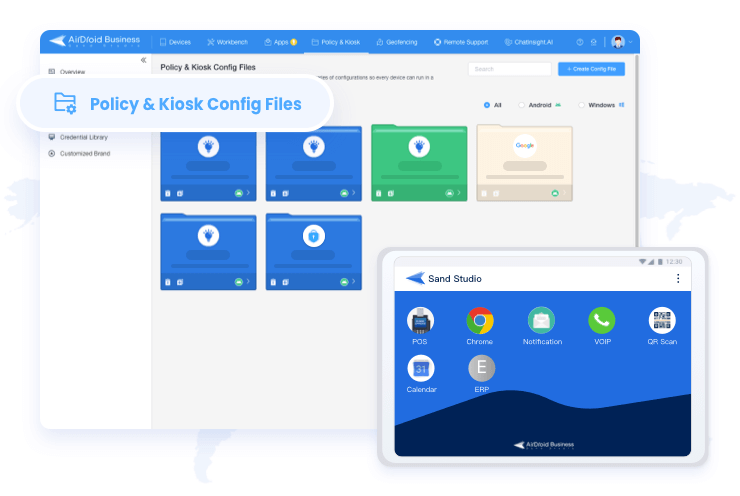Click the user avatar in top bar

pyautogui.click(x=618, y=42)
